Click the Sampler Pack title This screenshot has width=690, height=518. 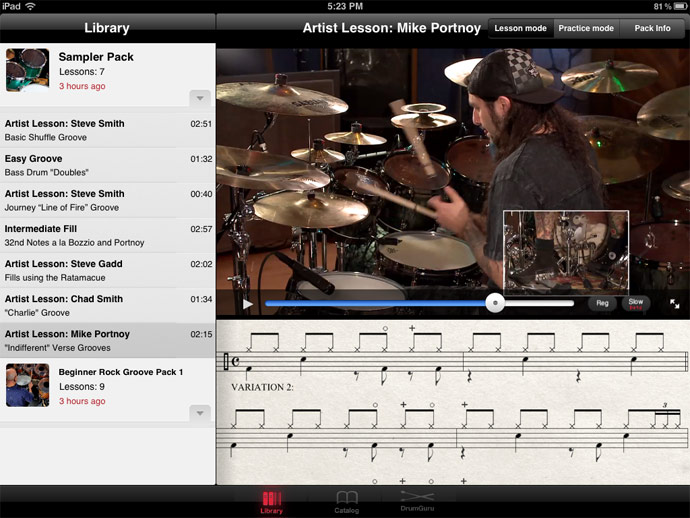96,57
